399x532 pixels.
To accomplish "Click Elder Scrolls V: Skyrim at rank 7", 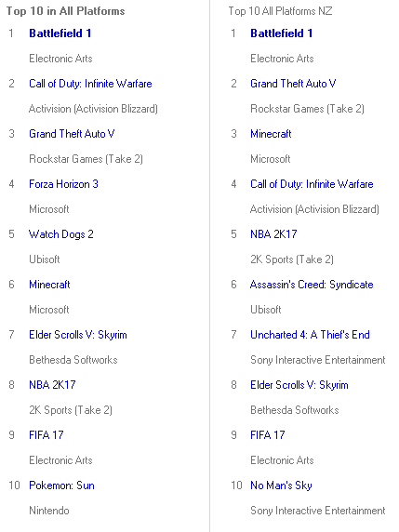I will (78, 335).
